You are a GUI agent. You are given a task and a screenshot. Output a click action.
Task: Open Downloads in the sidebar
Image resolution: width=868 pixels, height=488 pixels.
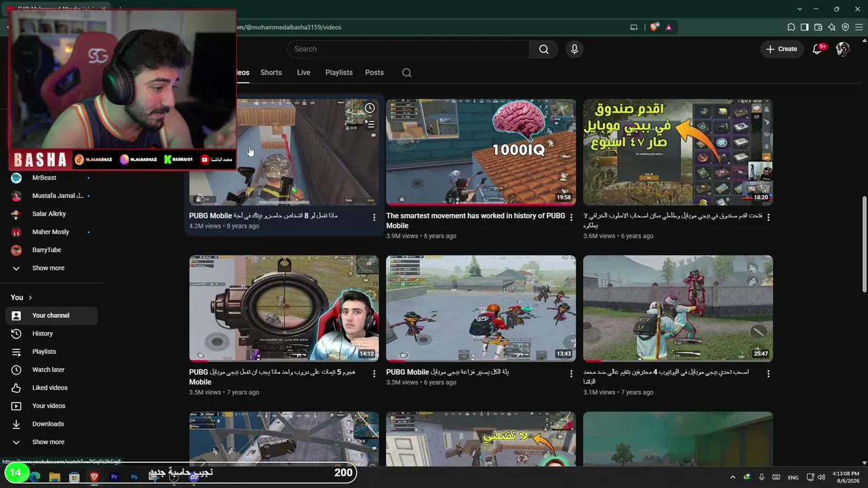coord(52,424)
